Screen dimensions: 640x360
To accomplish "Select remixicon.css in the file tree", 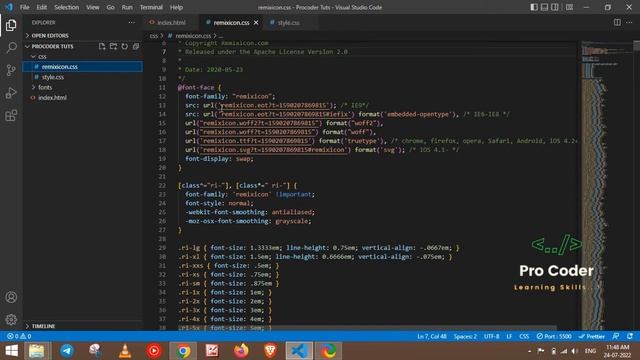I will [x=83, y=67].
